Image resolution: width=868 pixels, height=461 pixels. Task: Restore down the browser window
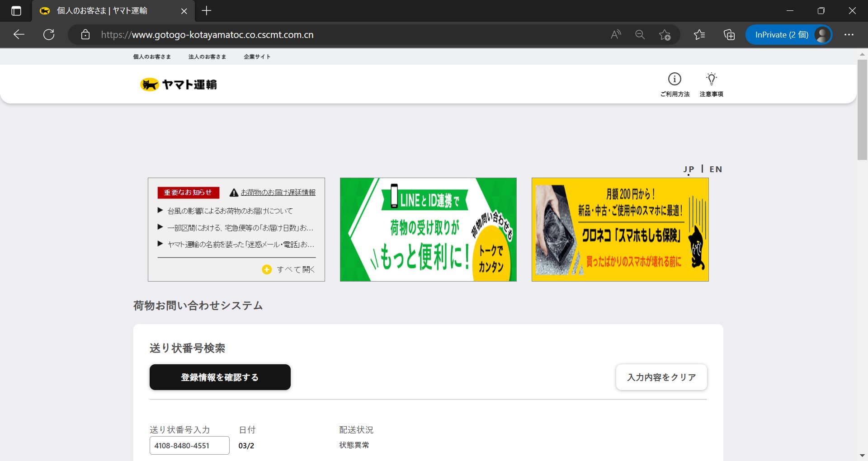tap(821, 11)
